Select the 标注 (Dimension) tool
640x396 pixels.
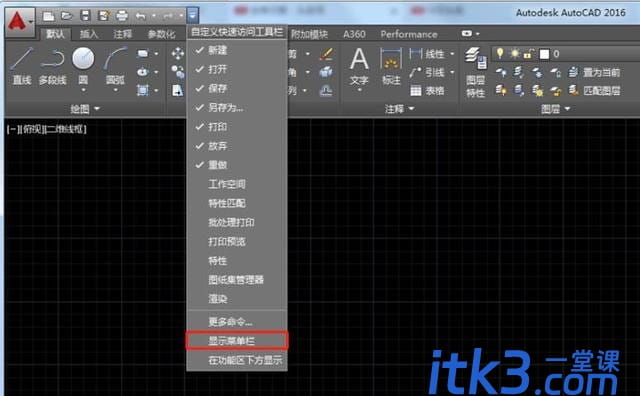click(391, 66)
